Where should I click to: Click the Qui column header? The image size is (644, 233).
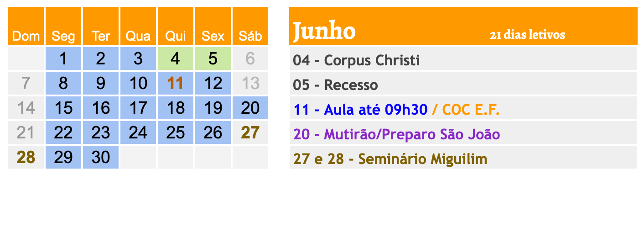176,36
